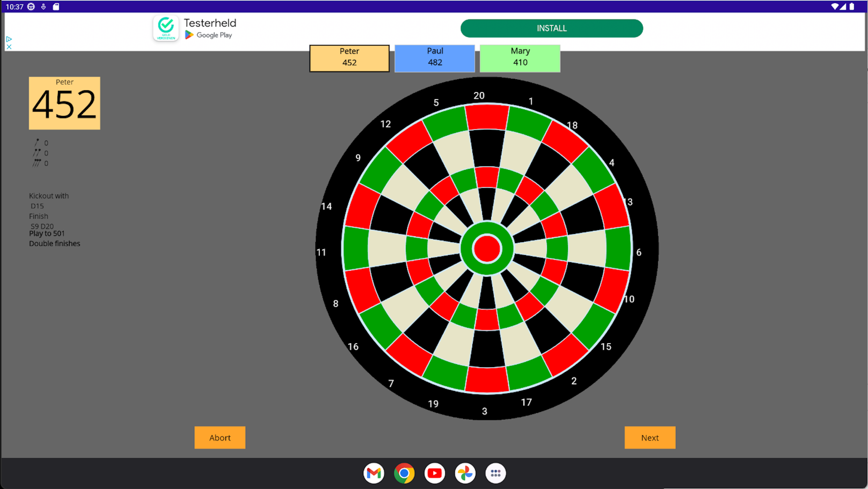Click the AdChoices triangle icon
This screenshot has width=868, height=489.
click(9, 39)
